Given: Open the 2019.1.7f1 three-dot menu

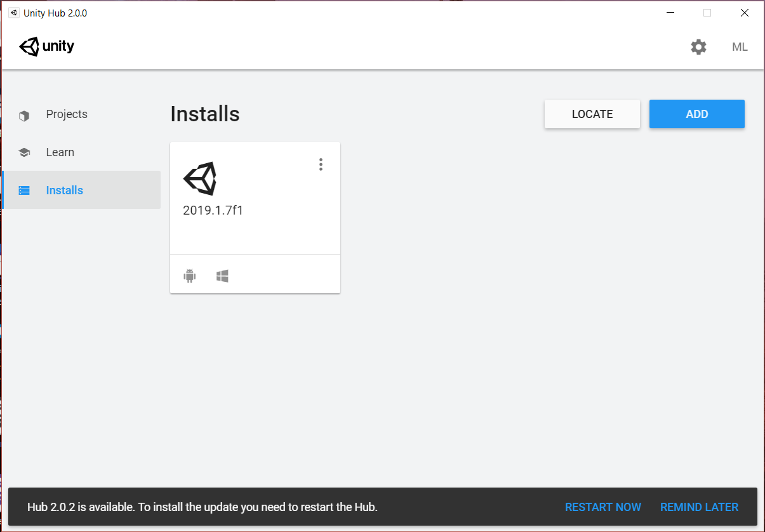Looking at the screenshot, I should 321,164.
